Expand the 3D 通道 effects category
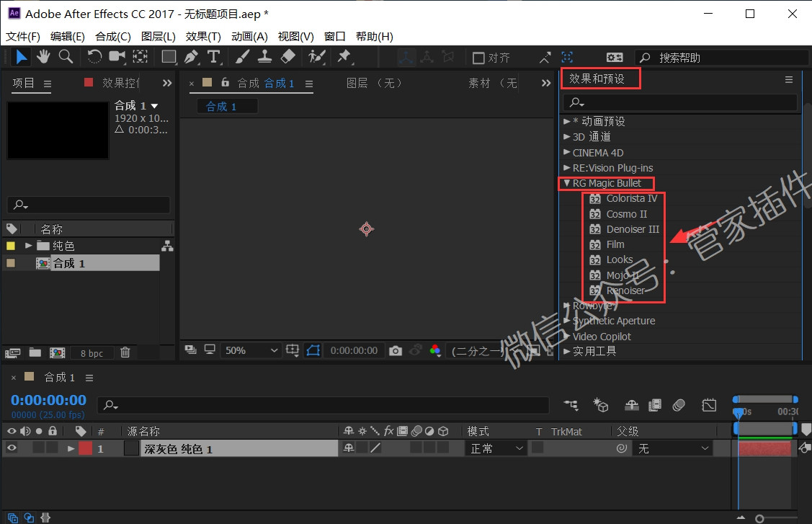 click(x=566, y=137)
